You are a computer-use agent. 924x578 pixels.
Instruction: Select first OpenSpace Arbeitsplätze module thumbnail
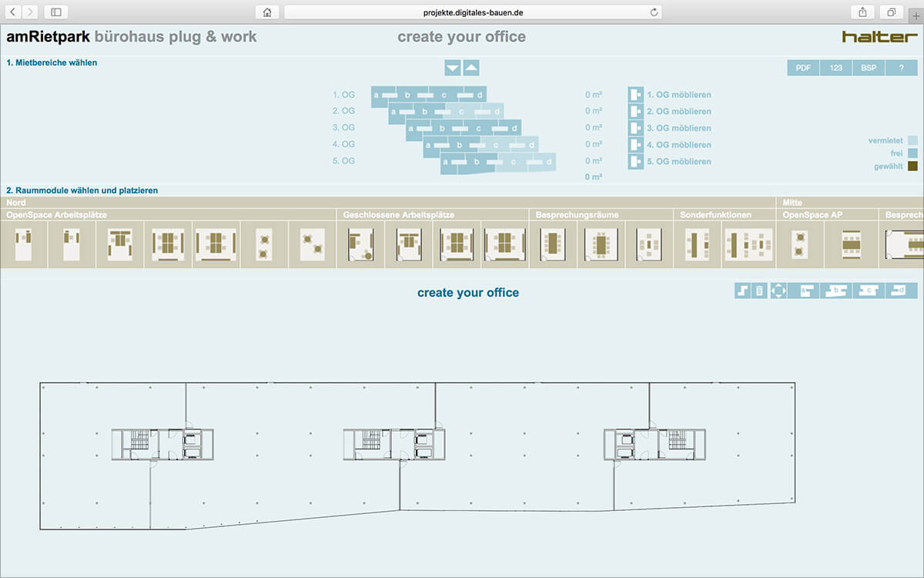pyautogui.click(x=24, y=245)
